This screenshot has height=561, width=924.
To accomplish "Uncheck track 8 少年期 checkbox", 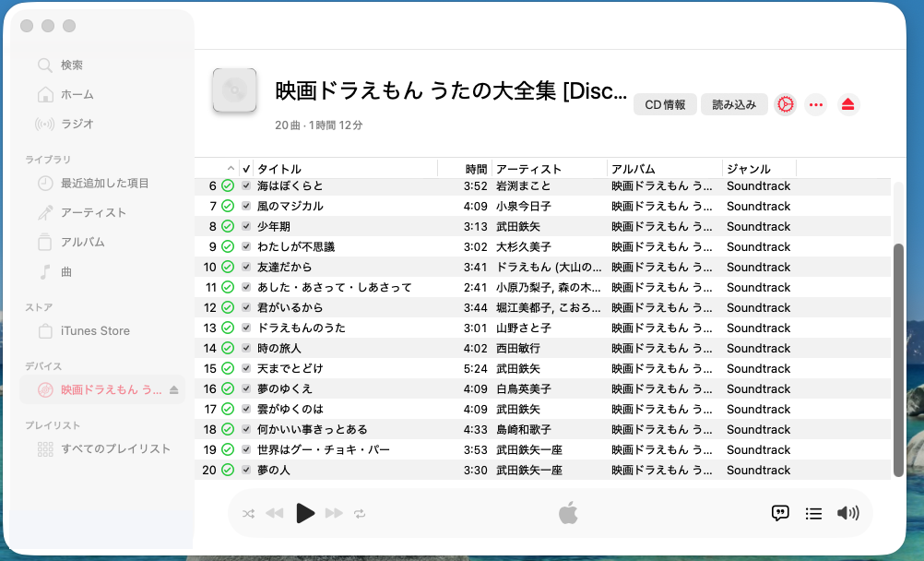I will [246, 226].
